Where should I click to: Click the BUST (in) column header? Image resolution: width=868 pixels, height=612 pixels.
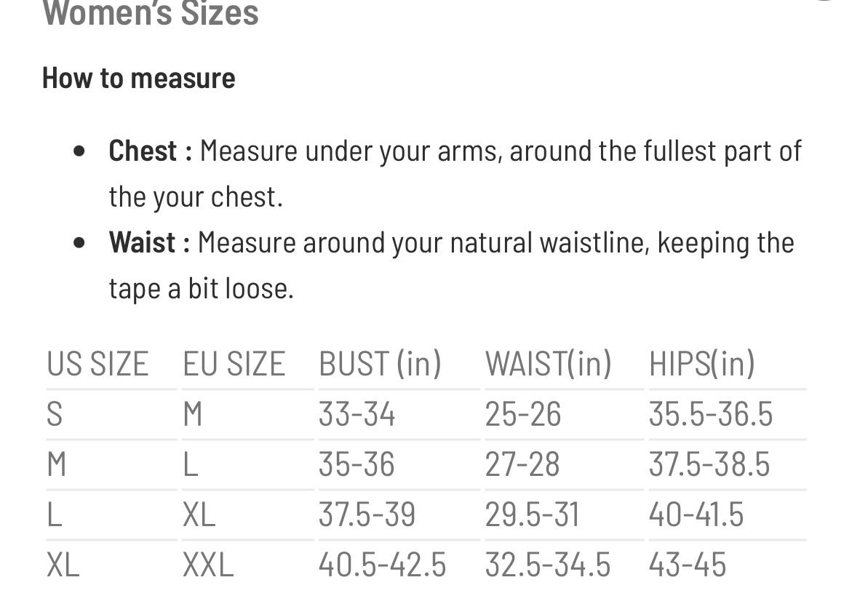[x=380, y=363]
